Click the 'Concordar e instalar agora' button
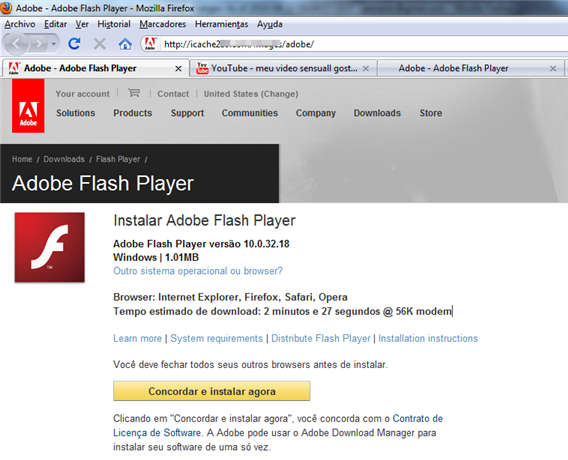This screenshot has width=568, height=460. pos(212,391)
